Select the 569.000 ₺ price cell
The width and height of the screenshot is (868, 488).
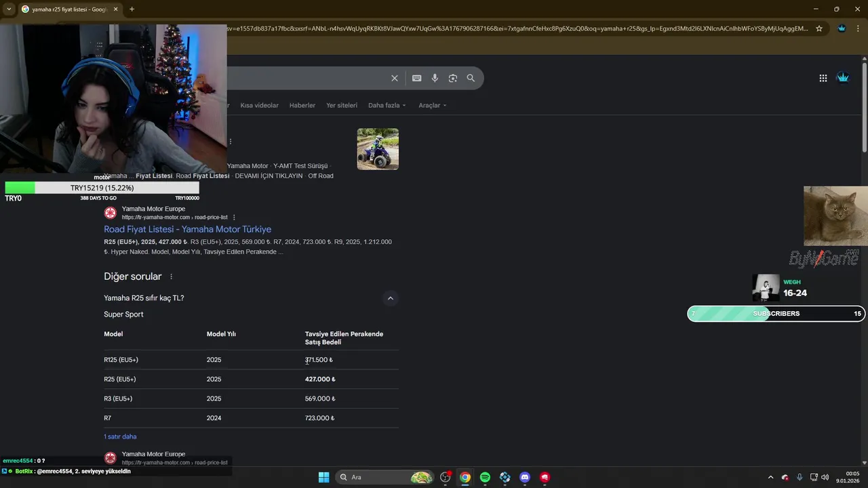320,399
